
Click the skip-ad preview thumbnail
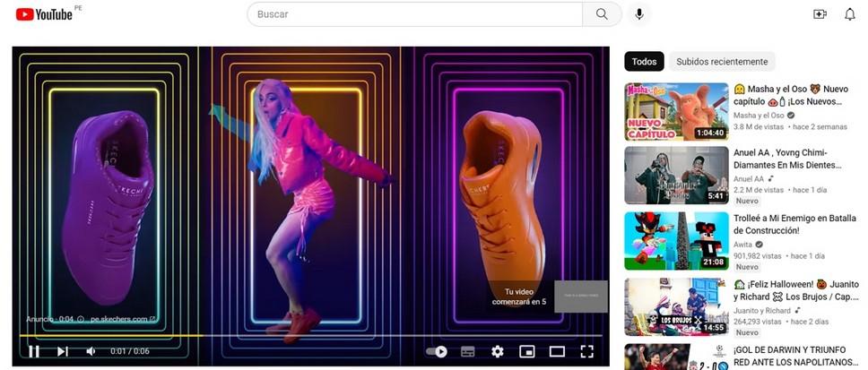coord(581,297)
